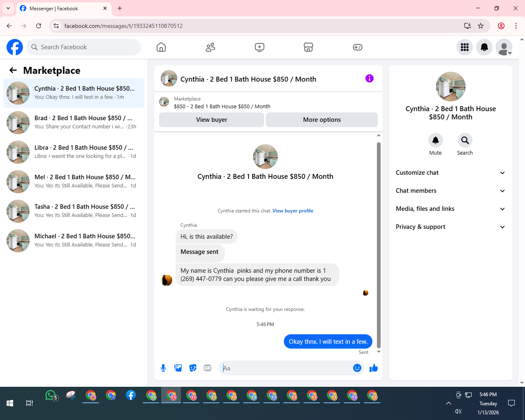
Task: Open the Windows Start menu
Action: 10,403
